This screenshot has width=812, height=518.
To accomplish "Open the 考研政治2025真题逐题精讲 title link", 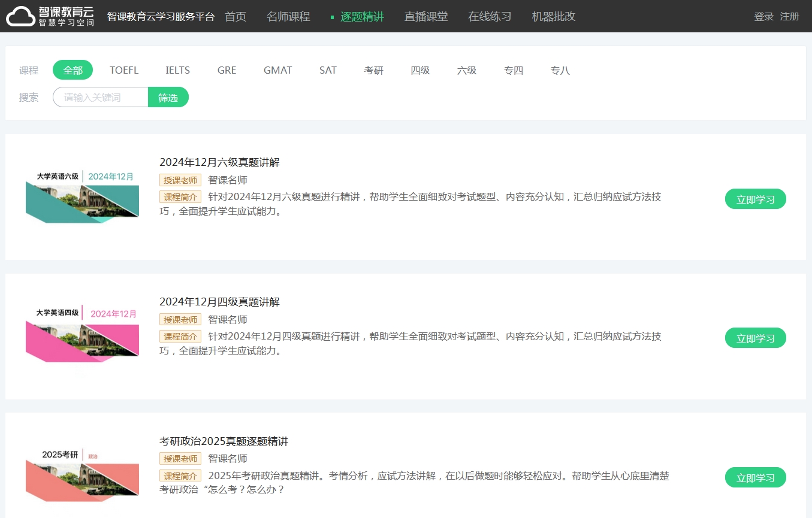I will 224,441.
